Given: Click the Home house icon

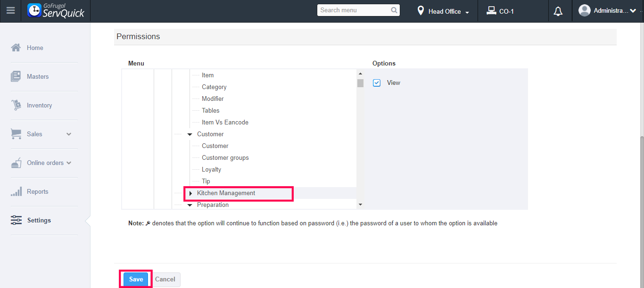Looking at the screenshot, I should point(16,48).
